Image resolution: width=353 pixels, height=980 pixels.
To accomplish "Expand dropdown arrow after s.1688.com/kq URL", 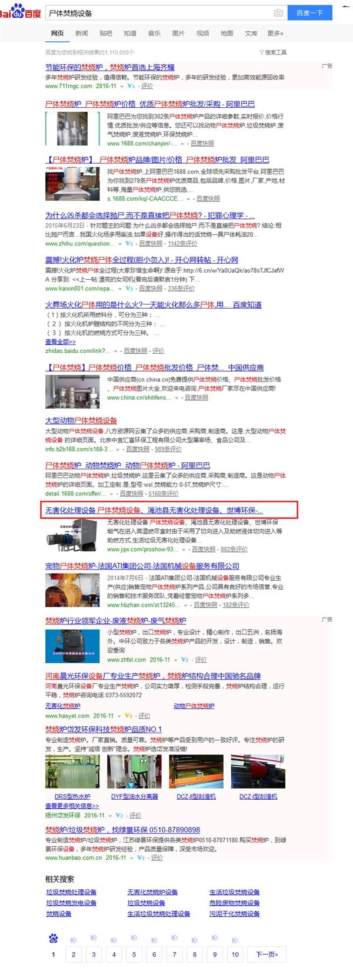I will [188, 199].
